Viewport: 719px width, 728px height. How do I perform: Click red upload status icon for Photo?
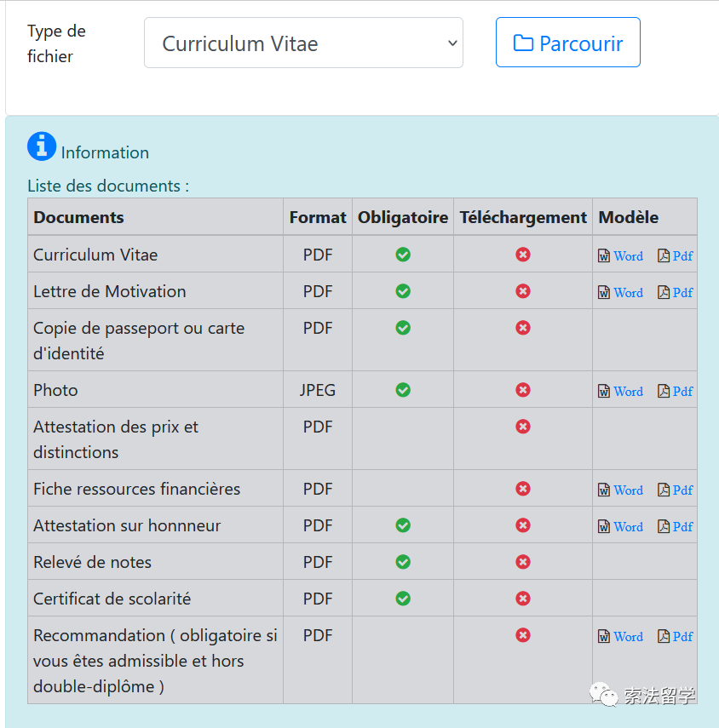pyautogui.click(x=523, y=390)
